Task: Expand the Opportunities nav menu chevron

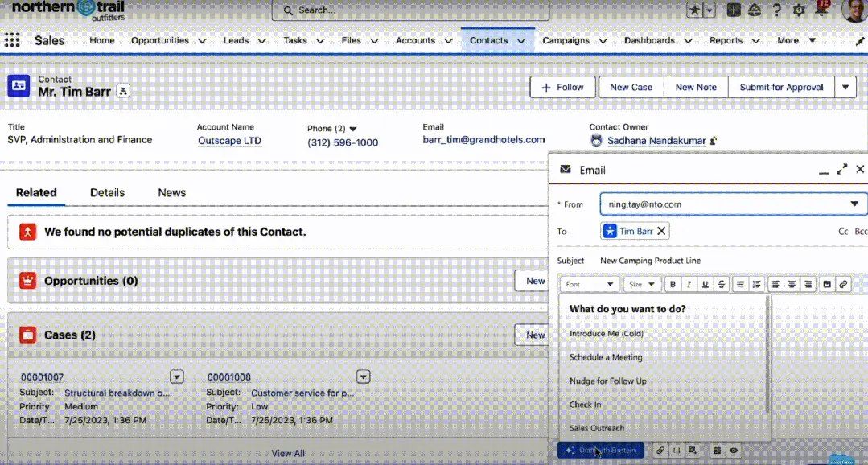Action: coord(203,41)
